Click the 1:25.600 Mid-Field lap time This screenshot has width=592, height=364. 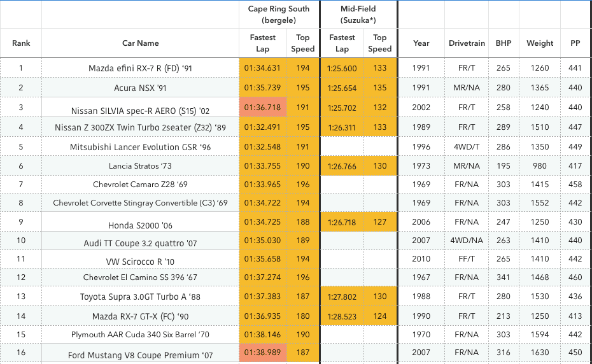[x=342, y=69]
